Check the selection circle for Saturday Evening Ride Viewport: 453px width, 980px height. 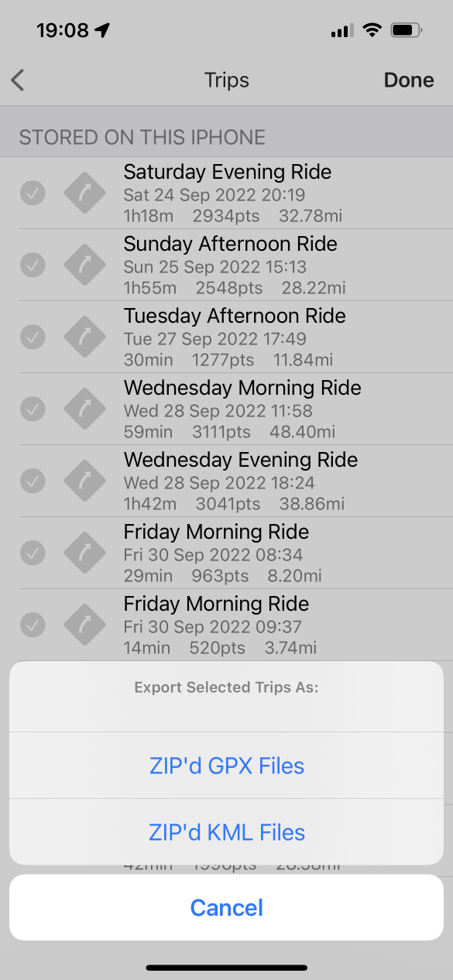[x=33, y=193]
